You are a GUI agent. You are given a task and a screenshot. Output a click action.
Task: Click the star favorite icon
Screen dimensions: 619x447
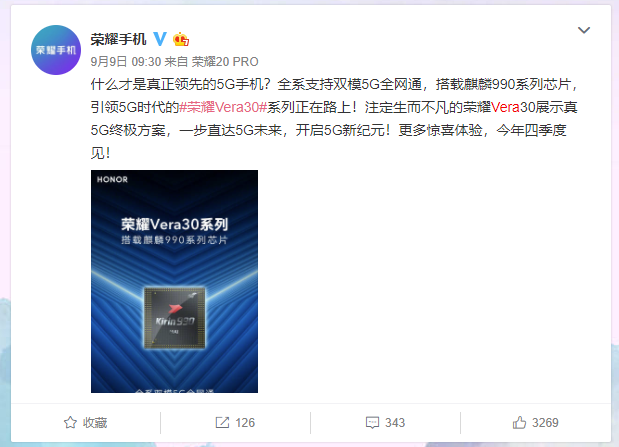pyautogui.click(x=70, y=423)
